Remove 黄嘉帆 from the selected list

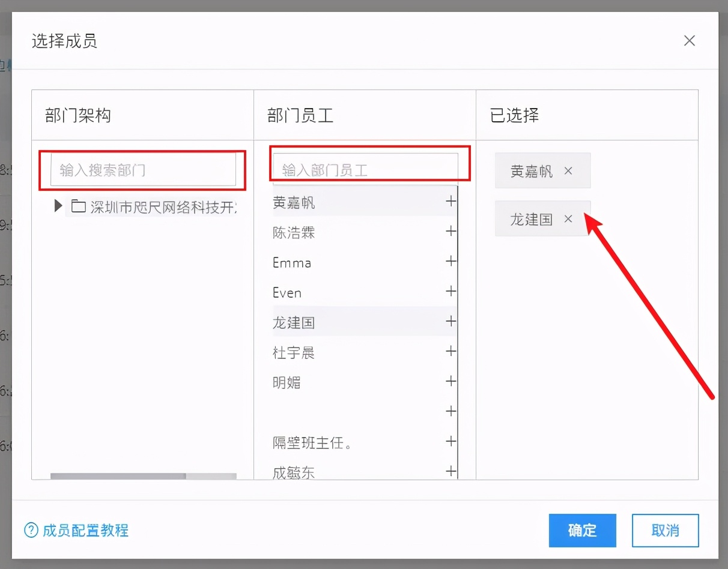point(568,170)
